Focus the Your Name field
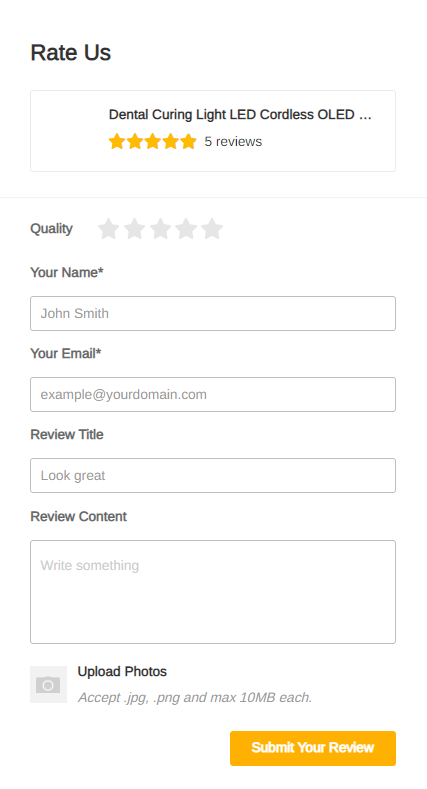 213,313
